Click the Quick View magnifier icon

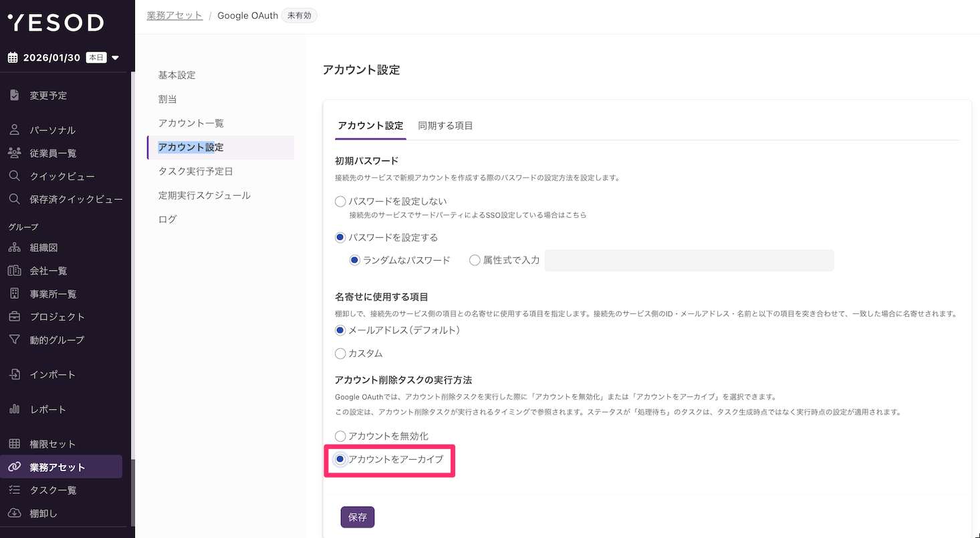[x=14, y=176]
